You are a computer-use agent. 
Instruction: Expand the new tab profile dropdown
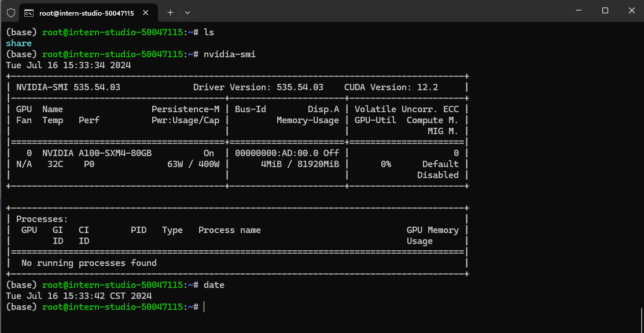(187, 13)
